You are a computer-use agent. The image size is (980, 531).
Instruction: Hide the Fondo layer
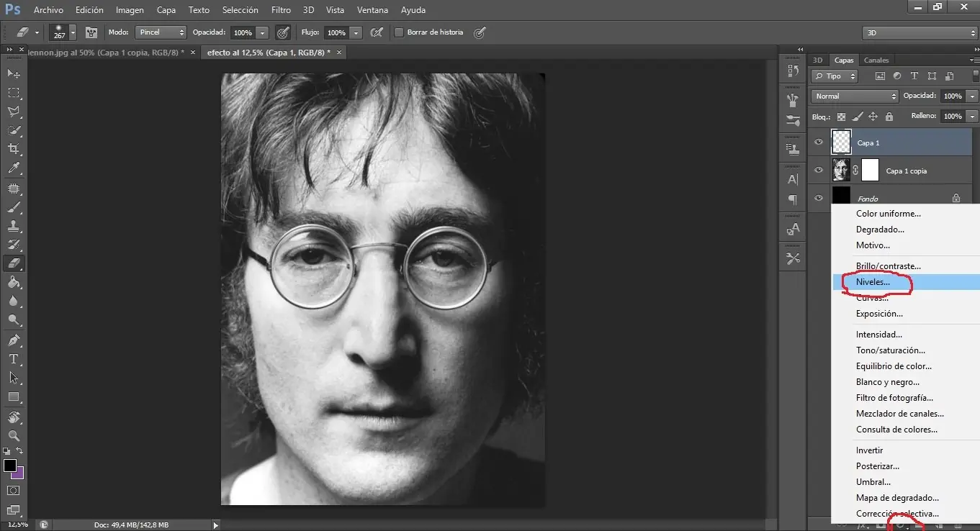[x=818, y=198]
